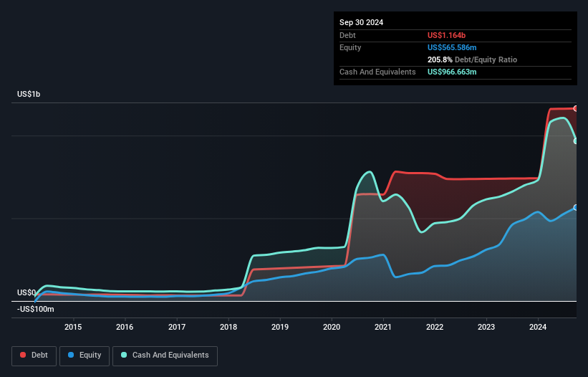
Task: Click the Debt row label in tooltip
Action: pos(347,35)
